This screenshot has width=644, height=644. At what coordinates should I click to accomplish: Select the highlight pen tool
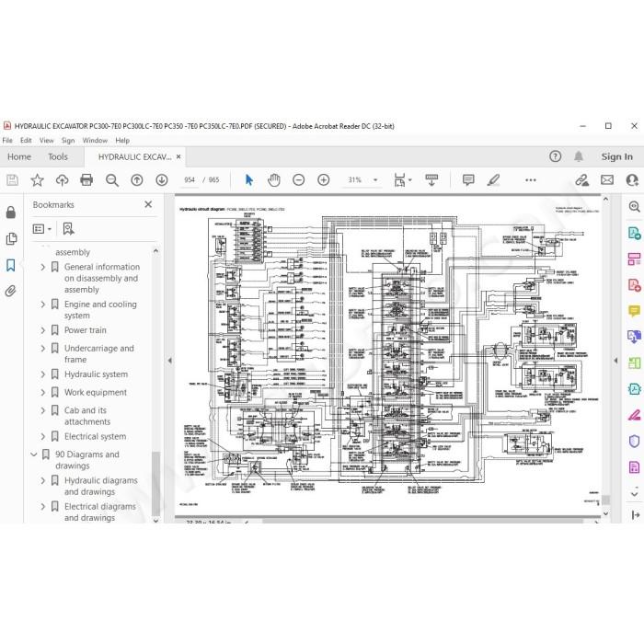pyautogui.click(x=493, y=180)
